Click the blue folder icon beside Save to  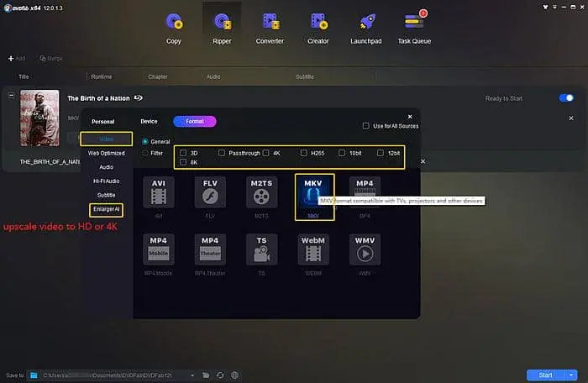tap(34, 375)
